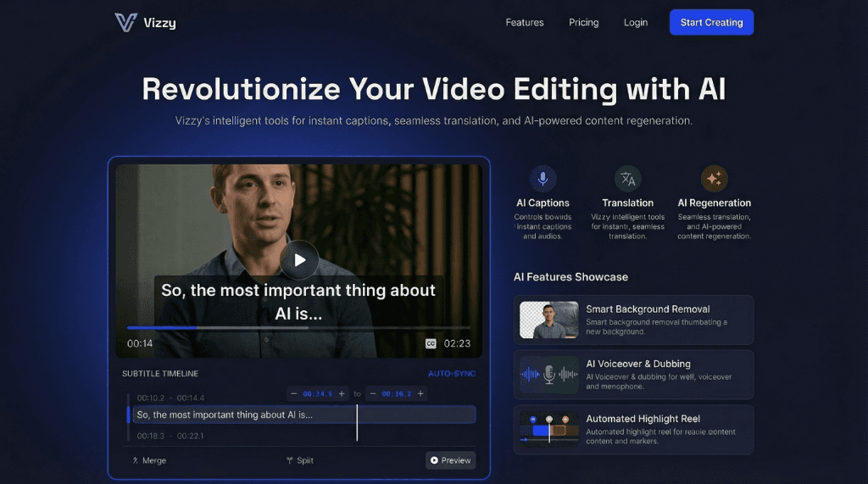The height and width of the screenshot is (484, 868).
Task: Increase end time with plus stepper
Action: click(420, 393)
